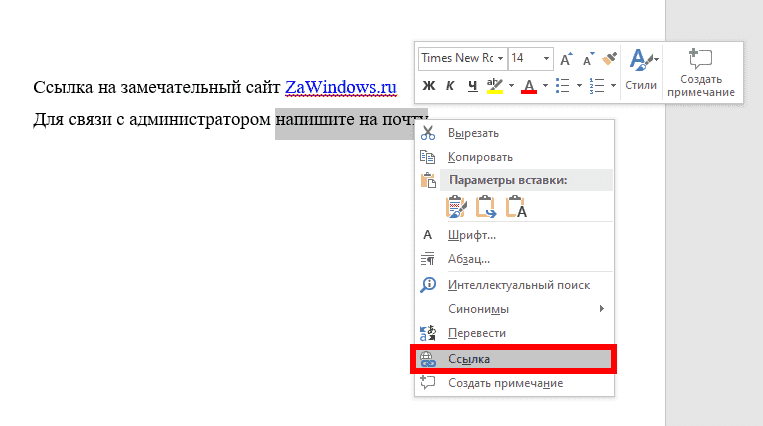Open bullet list style dropdown
763x426 pixels.
click(x=579, y=86)
